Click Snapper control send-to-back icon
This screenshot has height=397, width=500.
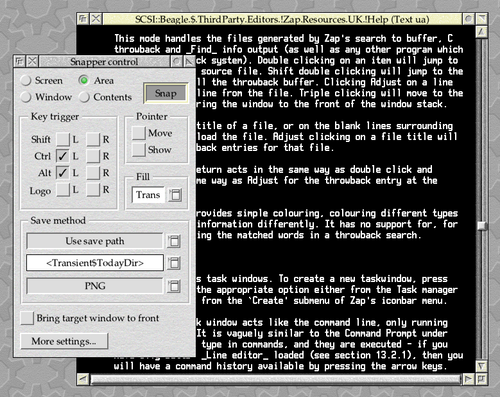pyautogui.click(x=20, y=61)
